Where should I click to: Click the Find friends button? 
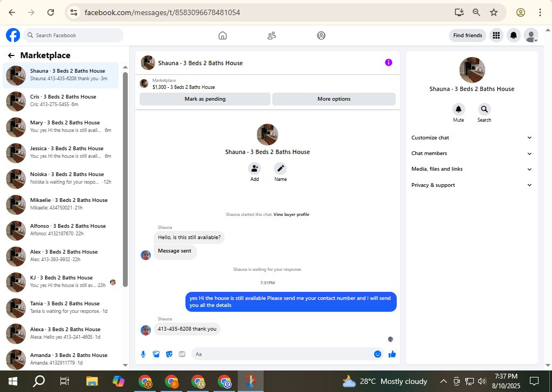(467, 36)
